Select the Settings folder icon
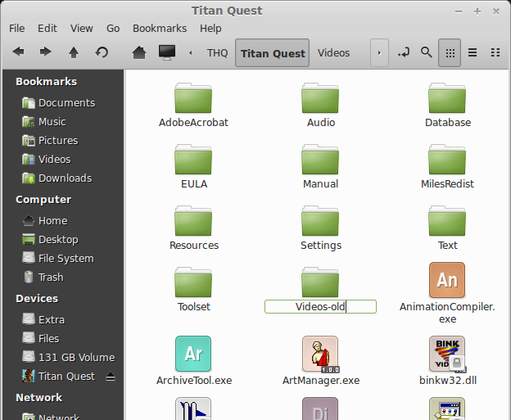Screen dimensions: 511x420 pos(320,221)
